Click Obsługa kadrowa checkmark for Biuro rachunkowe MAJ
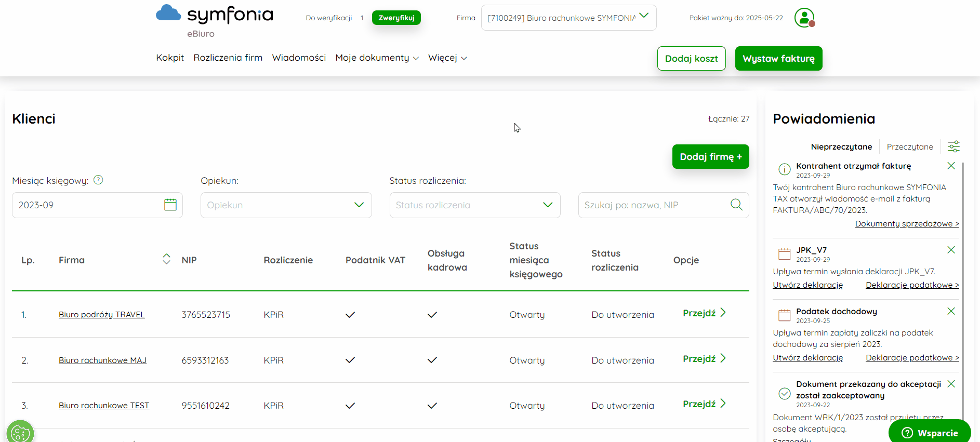Viewport: 980px width, 442px height. pyautogui.click(x=432, y=360)
